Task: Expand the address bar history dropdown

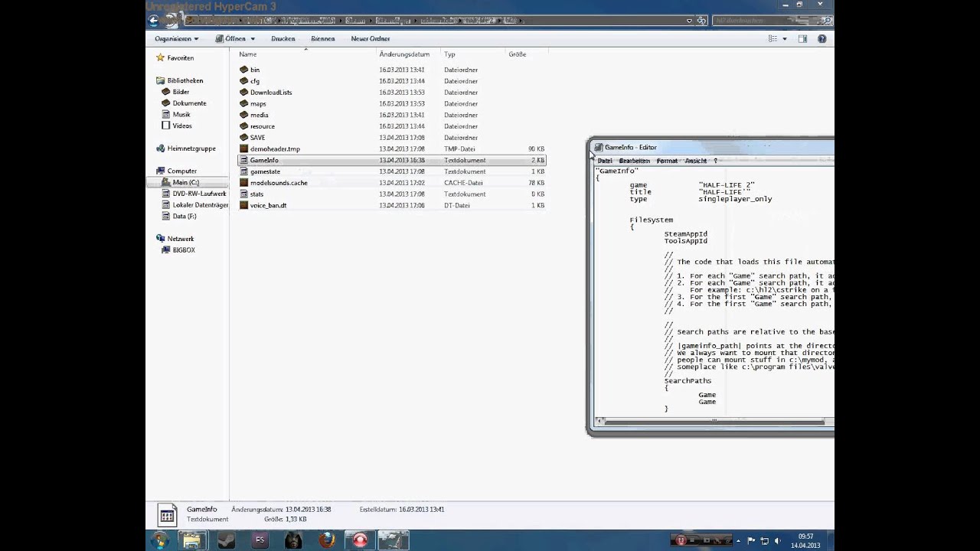Action: coord(689,21)
